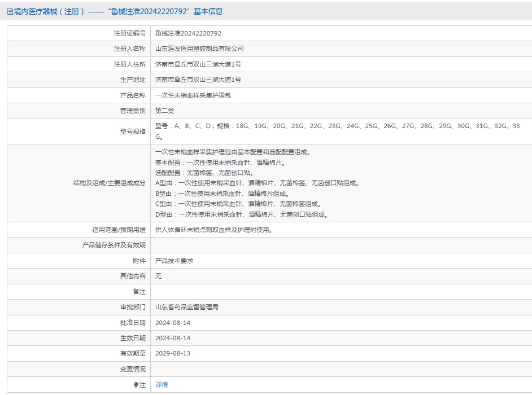This screenshot has height=395, width=532.
Task: Click the 管理类别 label
Action: tap(133, 111)
